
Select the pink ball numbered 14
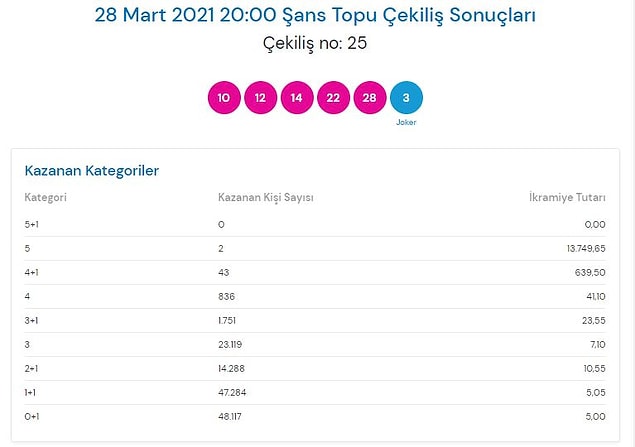click(x=297, y=98)
